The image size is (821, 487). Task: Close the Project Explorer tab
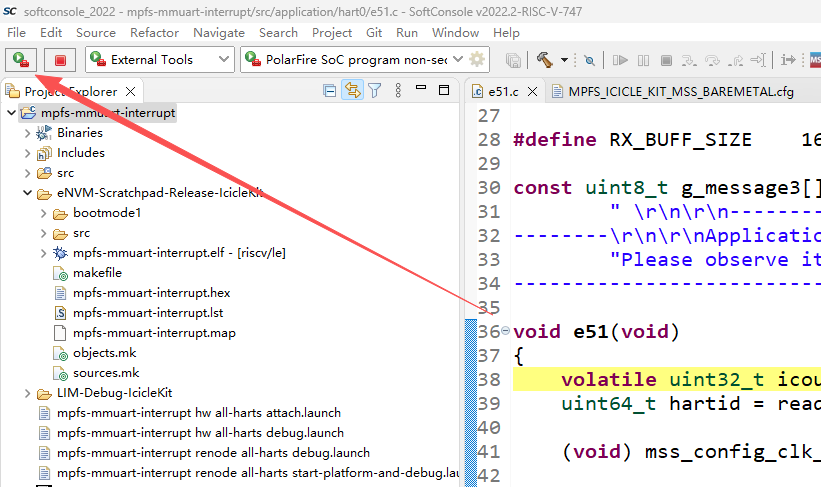click(x=131, y=92)
